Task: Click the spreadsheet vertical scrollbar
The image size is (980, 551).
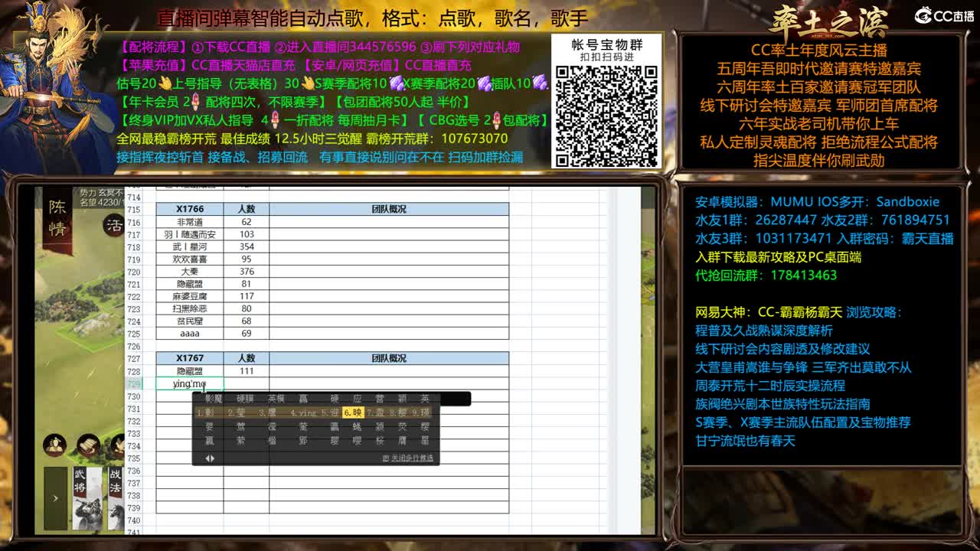Action: click(612, 360)
